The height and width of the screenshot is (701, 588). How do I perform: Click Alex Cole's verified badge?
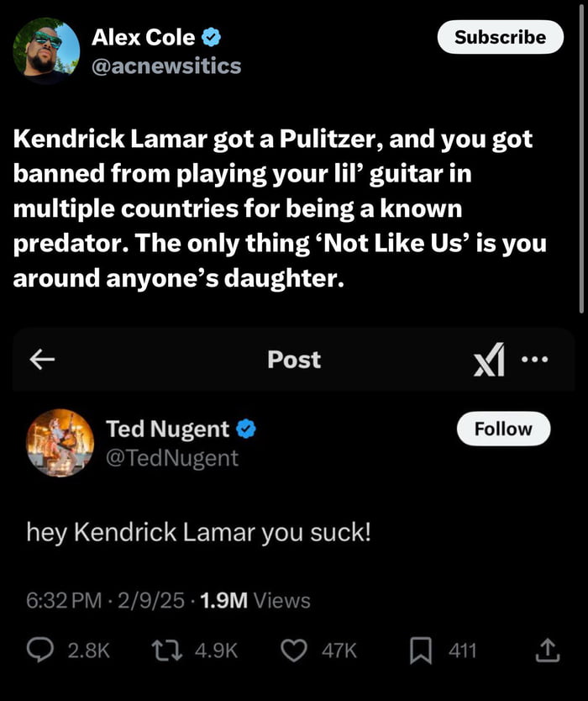[x=210, y=36]
